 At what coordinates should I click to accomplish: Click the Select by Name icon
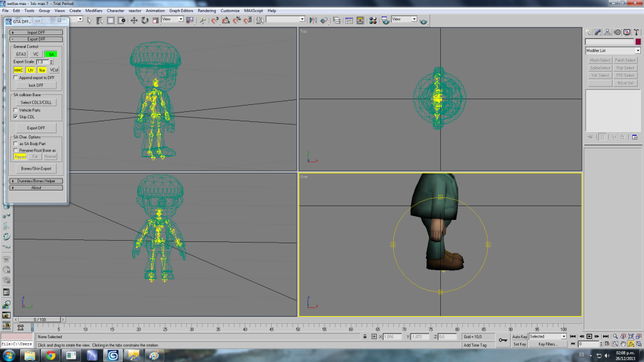coord(100,20)
